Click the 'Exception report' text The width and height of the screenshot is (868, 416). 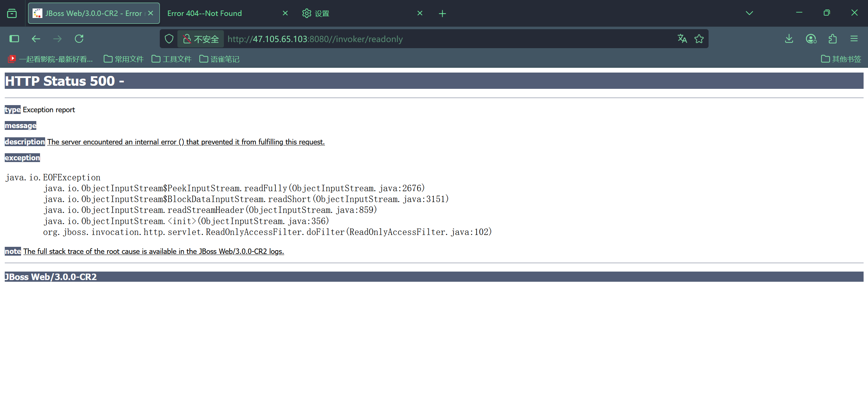point(49,110)
